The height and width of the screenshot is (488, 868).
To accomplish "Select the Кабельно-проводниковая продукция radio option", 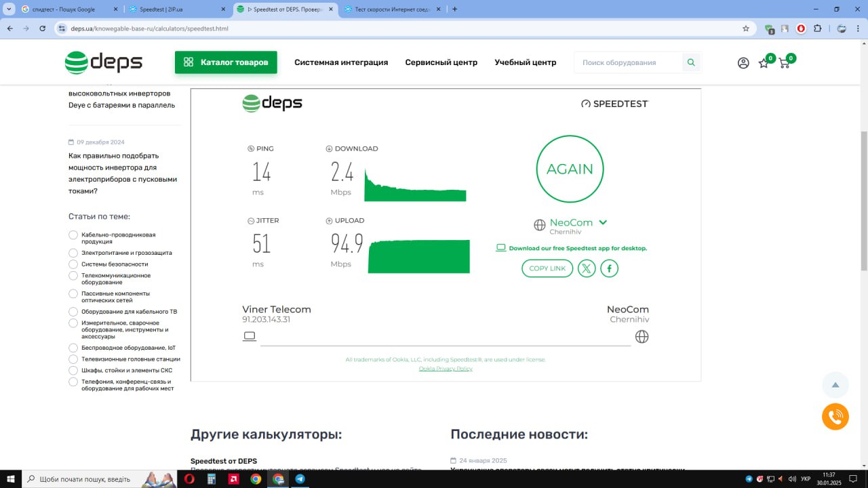I will 73,235.
